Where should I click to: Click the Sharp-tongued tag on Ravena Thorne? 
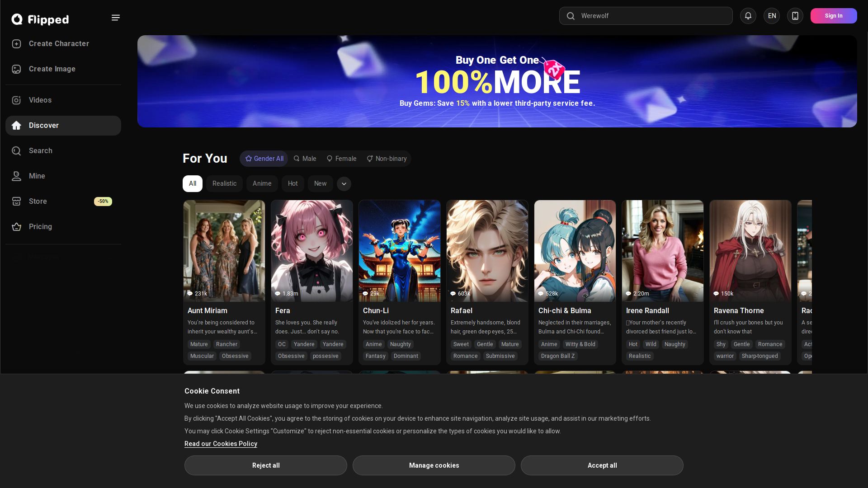759,356
